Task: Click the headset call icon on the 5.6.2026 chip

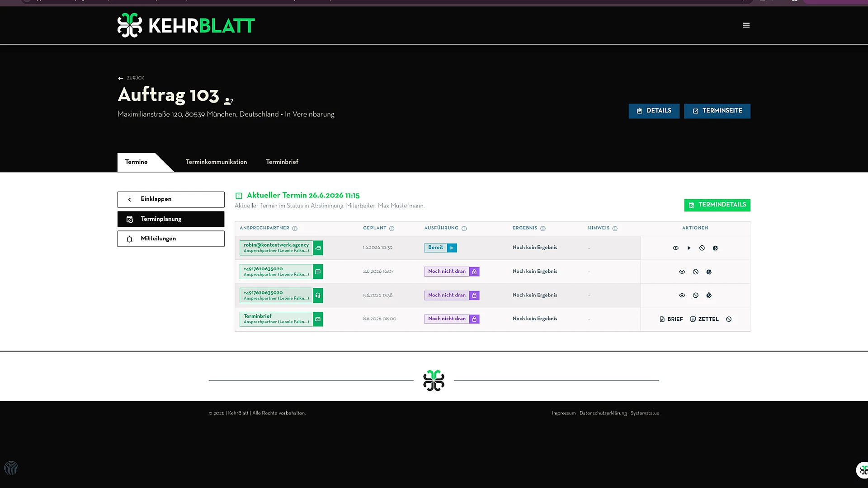Action: 318,296
